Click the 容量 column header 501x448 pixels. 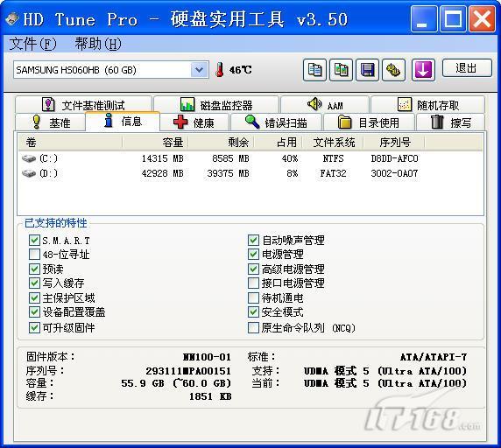155,143
